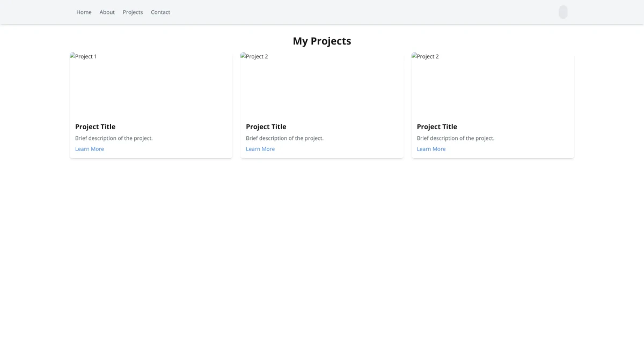The width and height of the screenshot is (644, 362).
Task: Click the gray pill button in navbar
Action: (x=563, y=12)
